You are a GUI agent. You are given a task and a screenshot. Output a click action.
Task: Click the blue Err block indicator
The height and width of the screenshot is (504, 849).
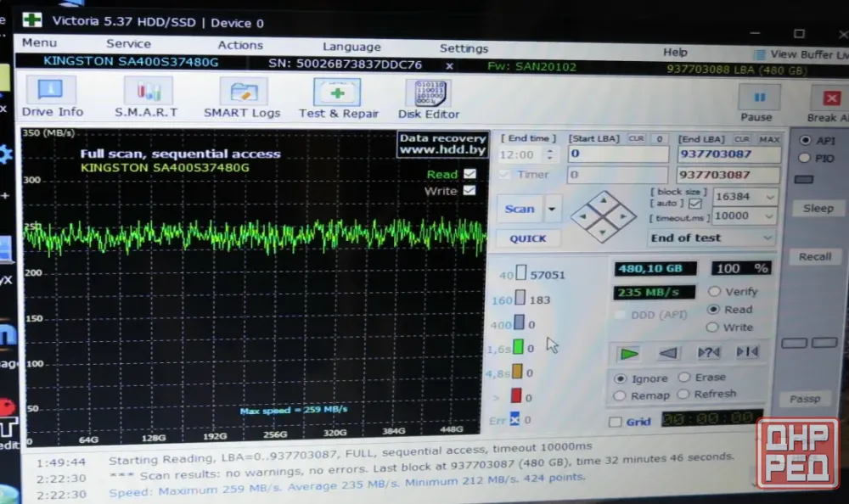tap(514, 419)
